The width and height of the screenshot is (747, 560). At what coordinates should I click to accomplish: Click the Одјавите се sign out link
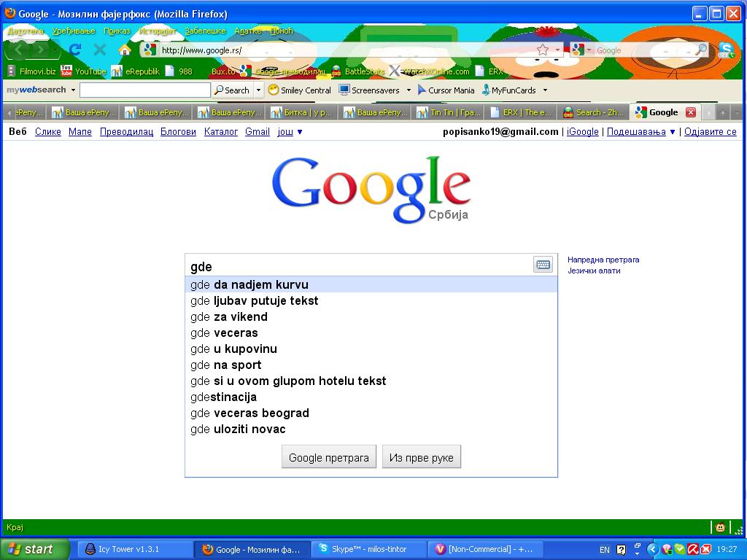(711, 132)
